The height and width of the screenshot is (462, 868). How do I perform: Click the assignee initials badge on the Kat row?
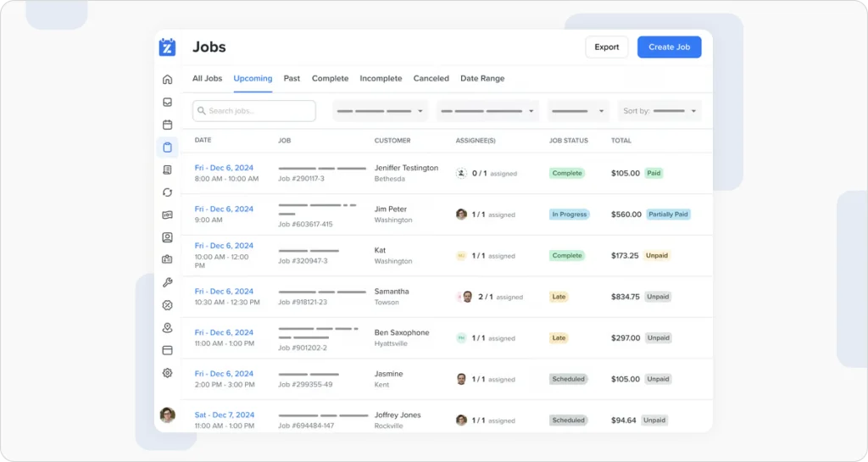click(461, 256)
